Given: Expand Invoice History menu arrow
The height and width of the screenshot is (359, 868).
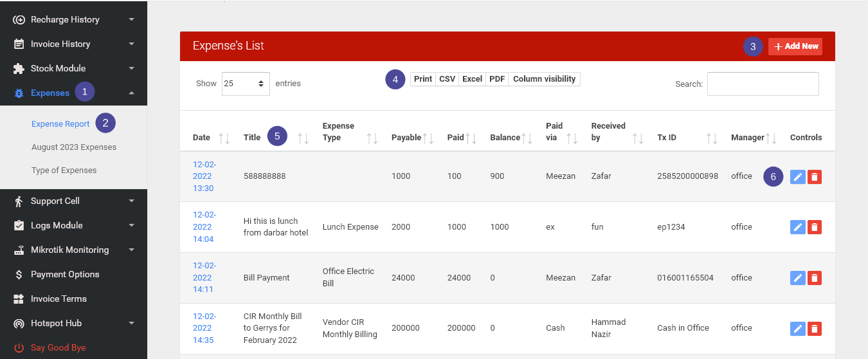Looking at the screenshot, I should coord(132,44).
